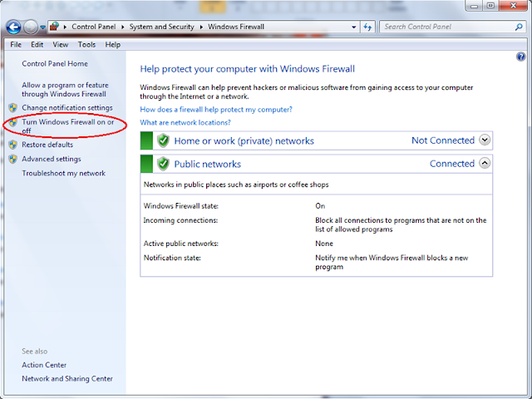Expand the Home or work networks section

click(485, 140)
